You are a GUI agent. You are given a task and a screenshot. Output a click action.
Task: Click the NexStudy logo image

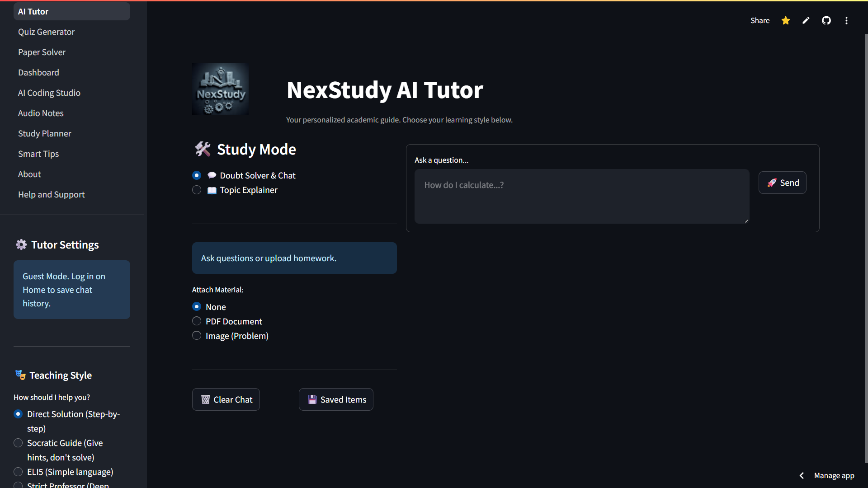[x=220, y=89]
